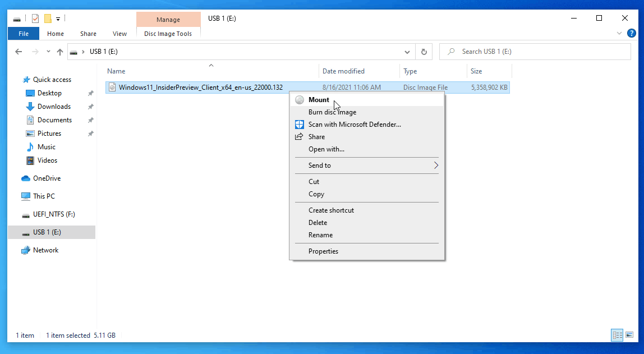Switch to Details view layout icon

coord(617,335)
